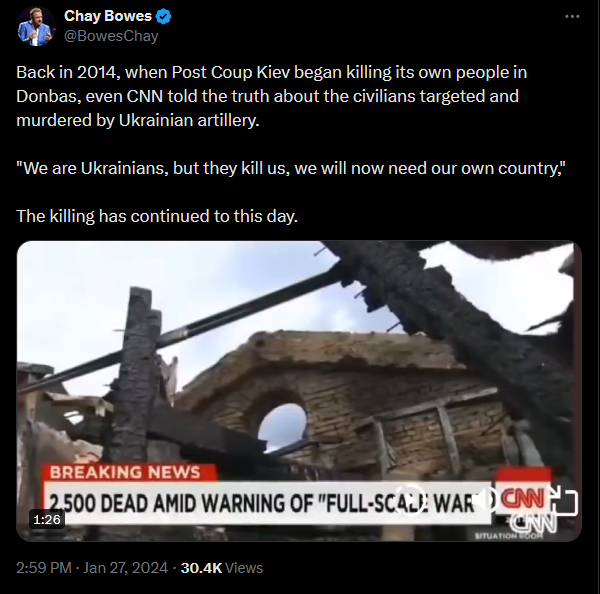The image size is (600, 594).
Task: Open the @BowesChay handle link
Action: pyautogui.click(x=111, y=36)
